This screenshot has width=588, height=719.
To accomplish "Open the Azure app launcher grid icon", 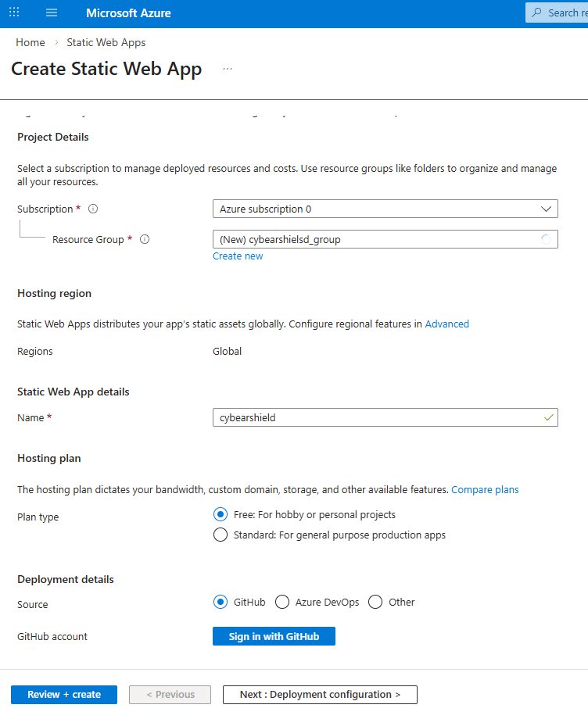I will pyautogui.click(x=14, y=13).
